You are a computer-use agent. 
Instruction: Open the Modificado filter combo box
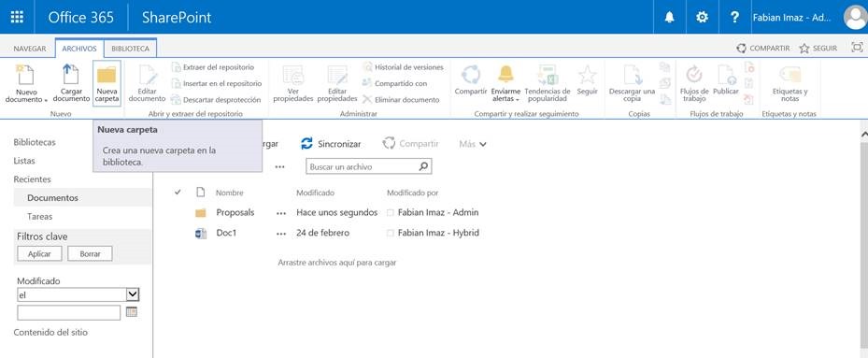tap(78, 294)
